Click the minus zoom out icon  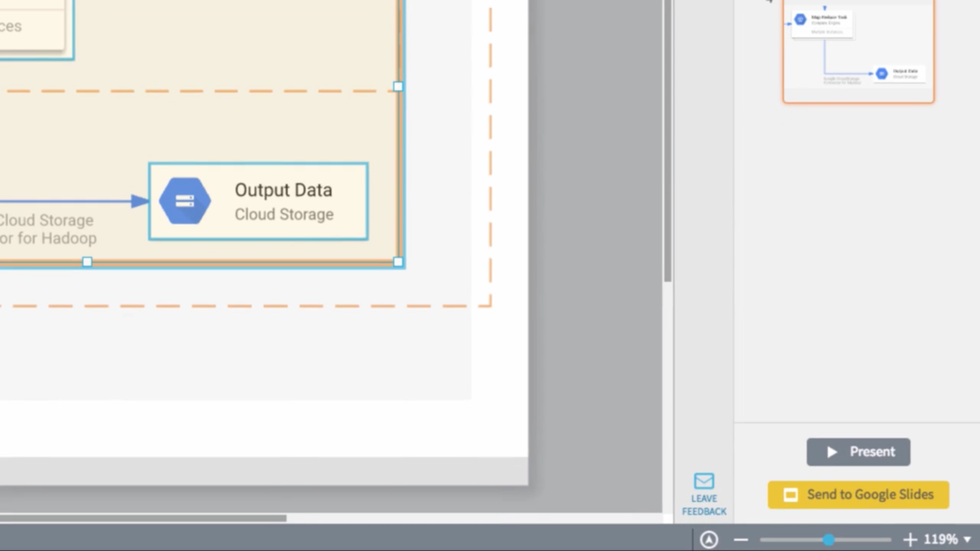click(x=740, y=539)
